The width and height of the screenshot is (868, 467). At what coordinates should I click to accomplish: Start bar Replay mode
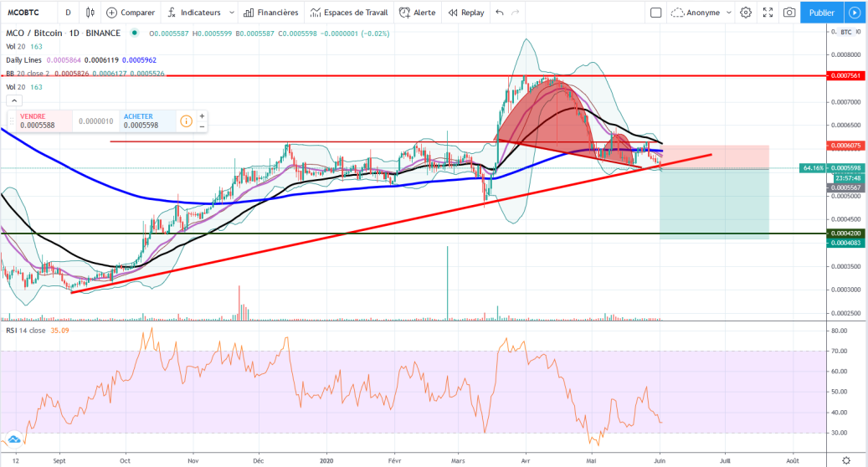click(466, 13)
